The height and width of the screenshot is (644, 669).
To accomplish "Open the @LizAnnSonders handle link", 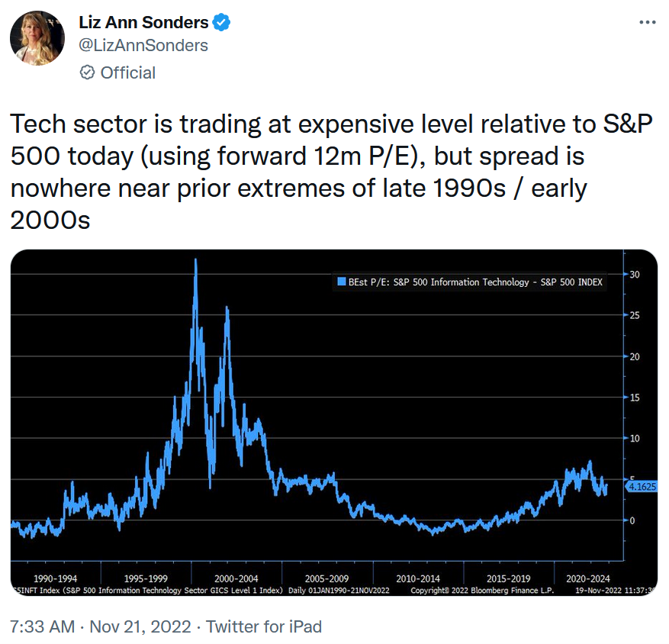I will 143,46.
